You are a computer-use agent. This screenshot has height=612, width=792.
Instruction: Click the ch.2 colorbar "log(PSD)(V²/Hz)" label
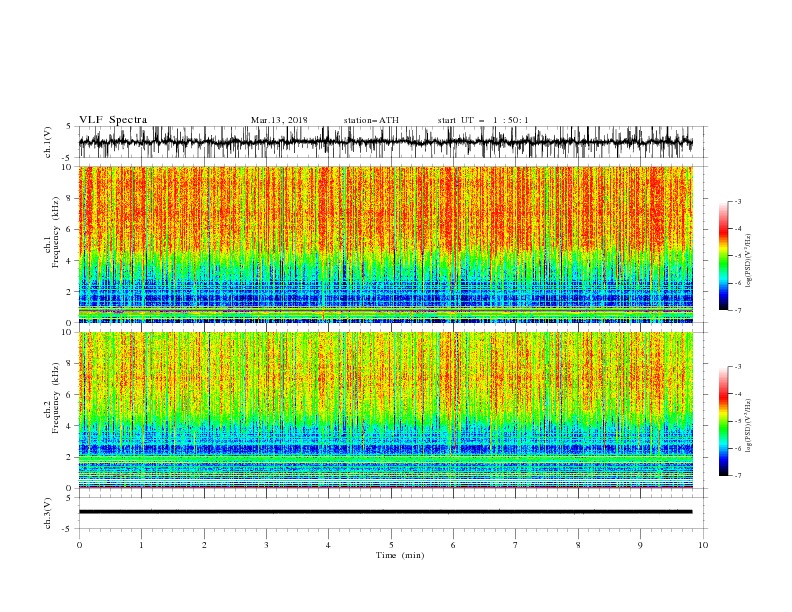[749, 426]
